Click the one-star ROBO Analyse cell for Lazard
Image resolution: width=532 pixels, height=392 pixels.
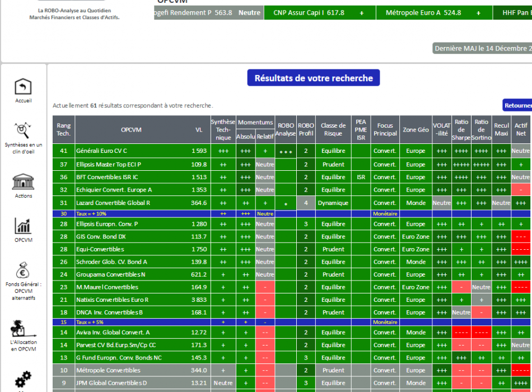286,204
